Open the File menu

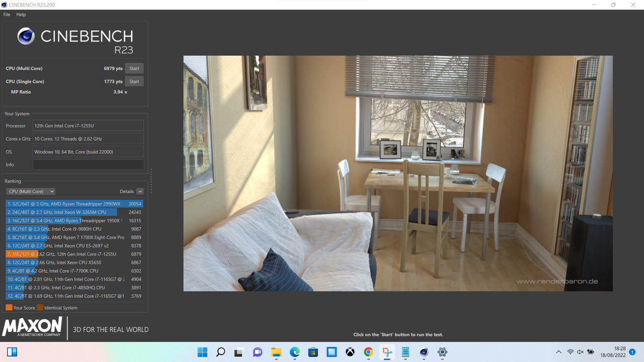(7, 15)
